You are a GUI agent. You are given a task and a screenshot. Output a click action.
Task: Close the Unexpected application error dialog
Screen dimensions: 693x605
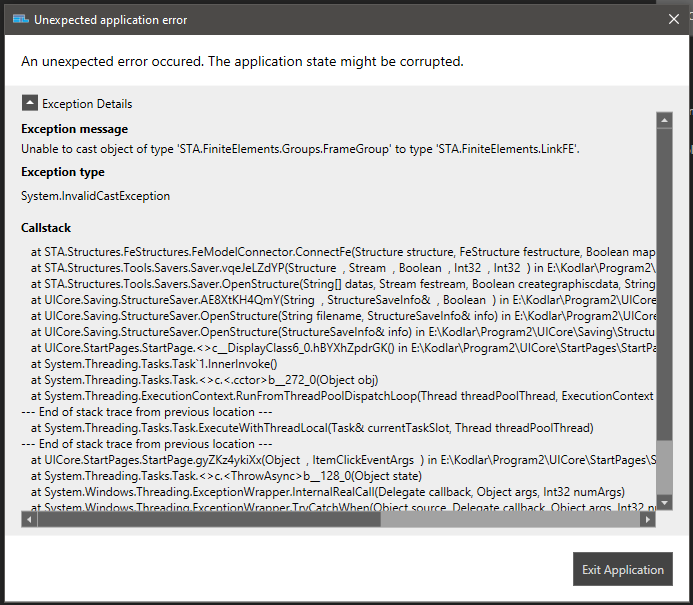point(673,19)
